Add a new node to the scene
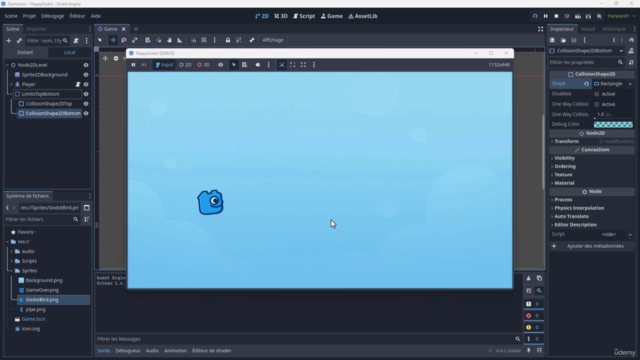 tap(8, 40)
